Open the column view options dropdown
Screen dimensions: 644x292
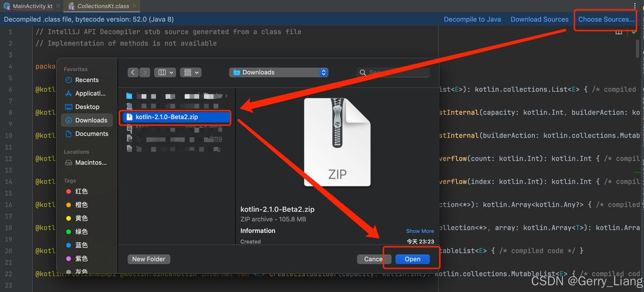pos(165,72)
